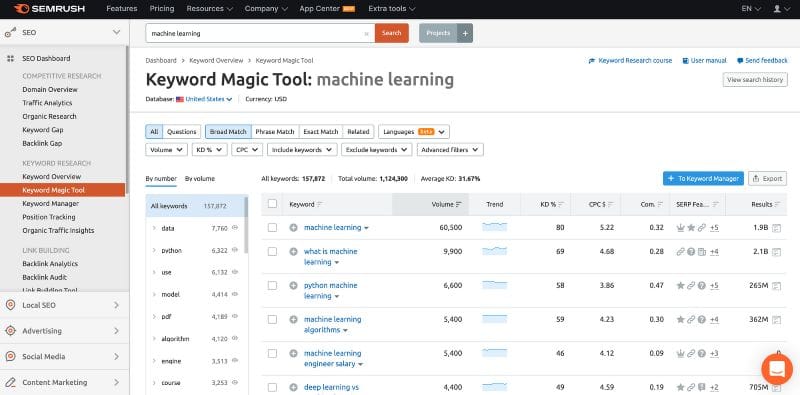The width and height of the screenshot is (800, 395).
Task: Open SERP snapshot icon in machine learning algorithms row
Action: 776,320
